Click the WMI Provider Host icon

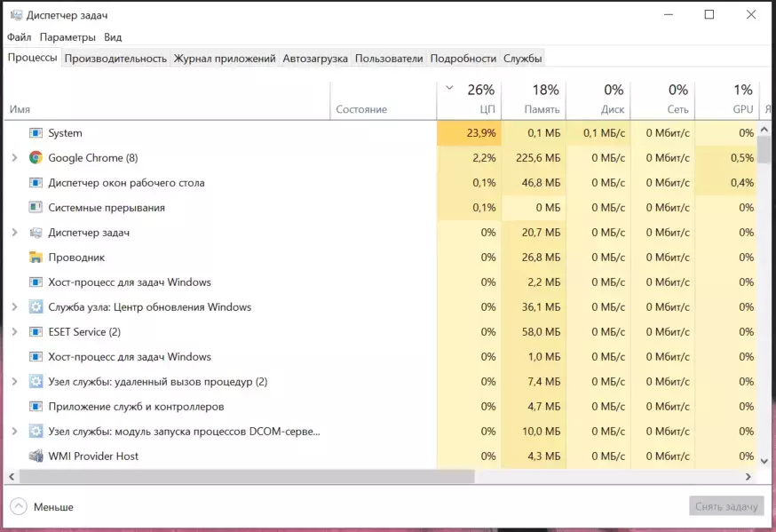coord(36,456)
